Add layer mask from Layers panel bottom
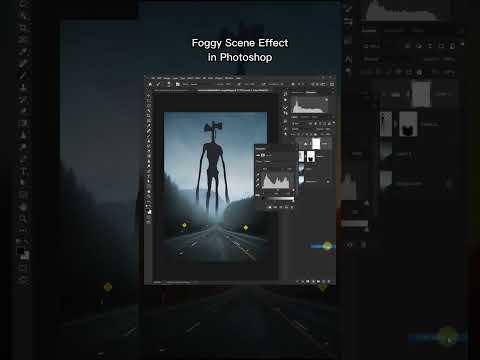 (x=307, y=281)
